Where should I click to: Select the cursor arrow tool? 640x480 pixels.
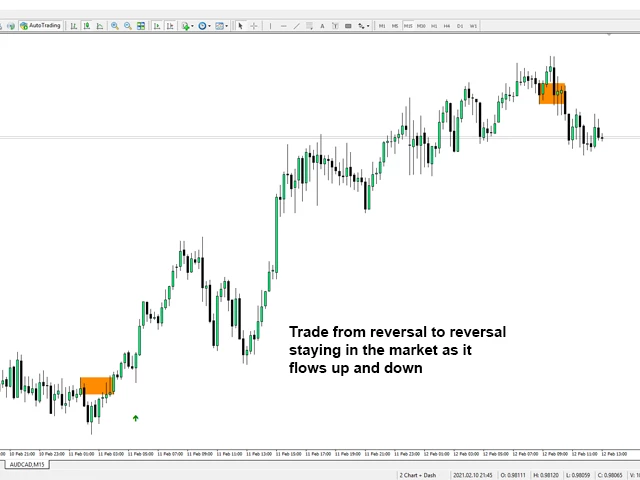[x=242, y=25]
